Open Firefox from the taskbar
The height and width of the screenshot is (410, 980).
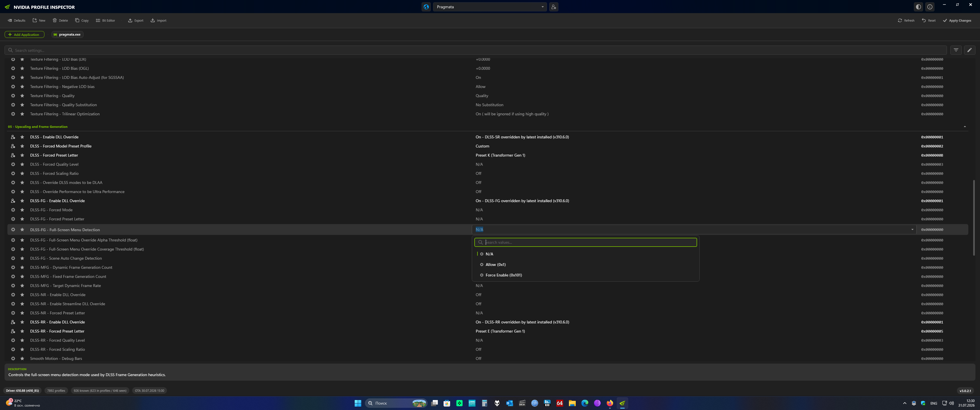(610, 403)
